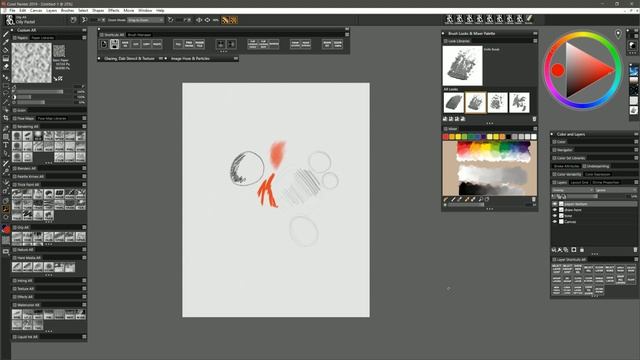
Task: Toggle the Color Set Libraries checkbox
Action: [x=554, y=158]
